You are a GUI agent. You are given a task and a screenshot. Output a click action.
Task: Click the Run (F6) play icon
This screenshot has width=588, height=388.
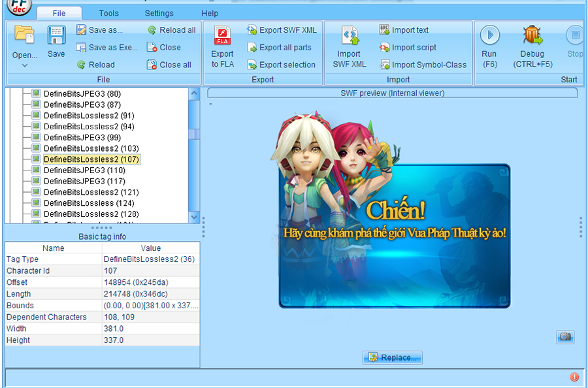[x=490, y=35]
